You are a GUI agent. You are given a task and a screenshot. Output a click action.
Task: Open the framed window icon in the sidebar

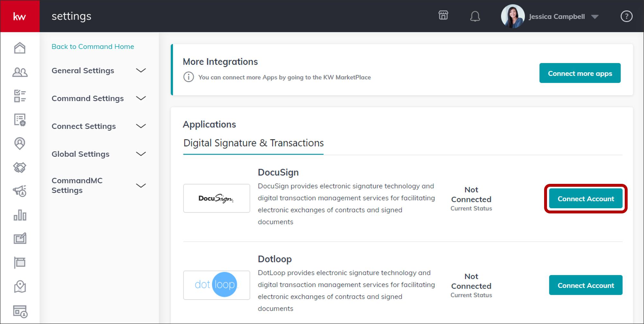[x=20, y=262]
